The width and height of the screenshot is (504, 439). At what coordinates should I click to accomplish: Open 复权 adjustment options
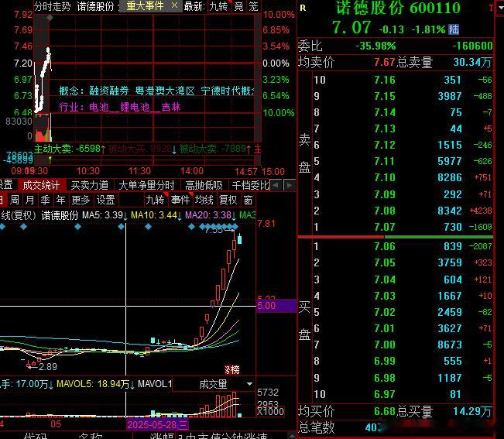coord(228,200)
